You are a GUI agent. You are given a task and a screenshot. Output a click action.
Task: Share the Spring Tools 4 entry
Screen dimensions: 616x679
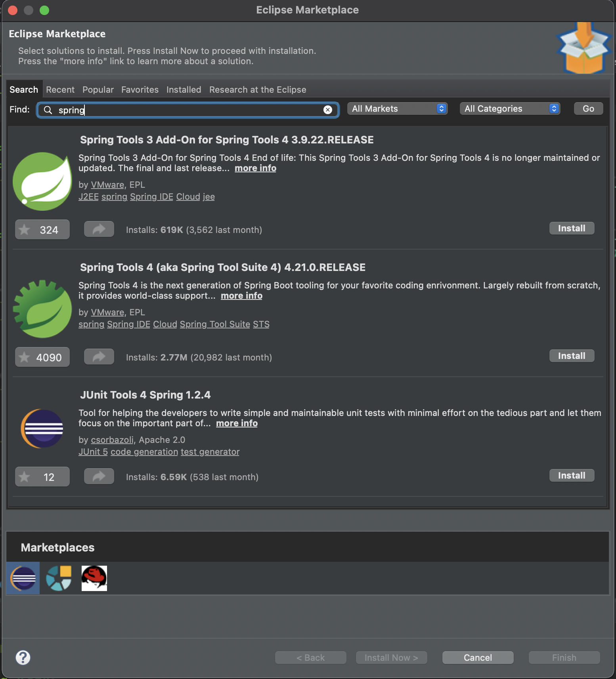(x=99, y=357)
